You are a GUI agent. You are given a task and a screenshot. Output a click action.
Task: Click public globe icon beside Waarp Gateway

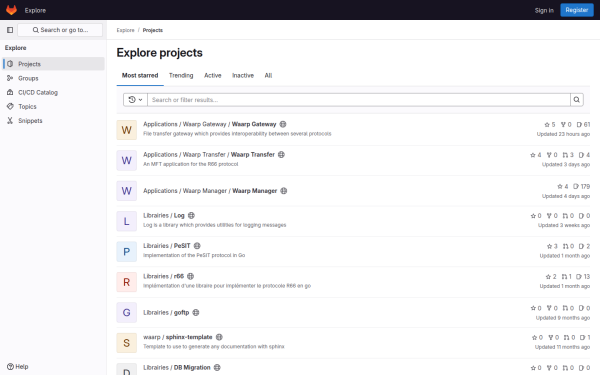coord(283,124)
